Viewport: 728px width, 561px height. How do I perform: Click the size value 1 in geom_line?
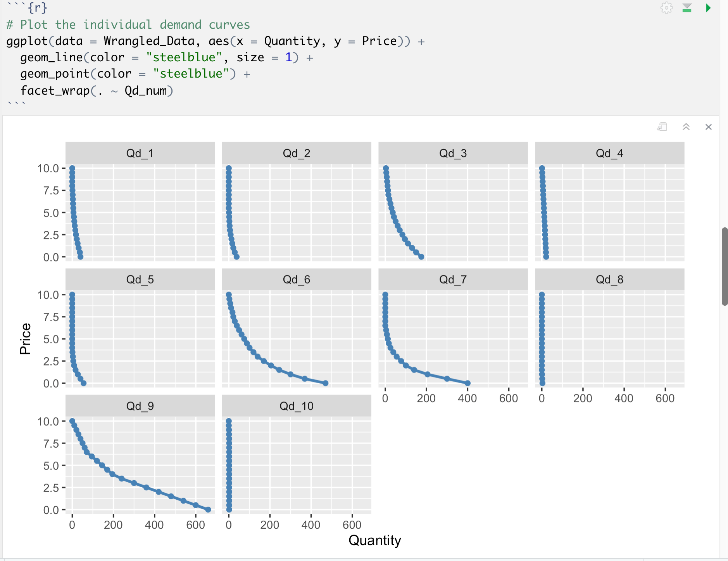(288, 57)
